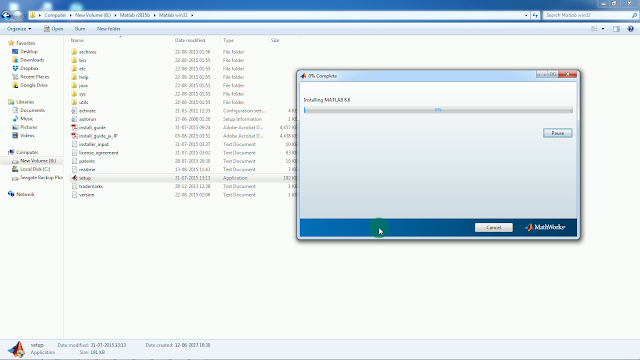
Task: Open Pictures library in sidebar
Action: 29,127
